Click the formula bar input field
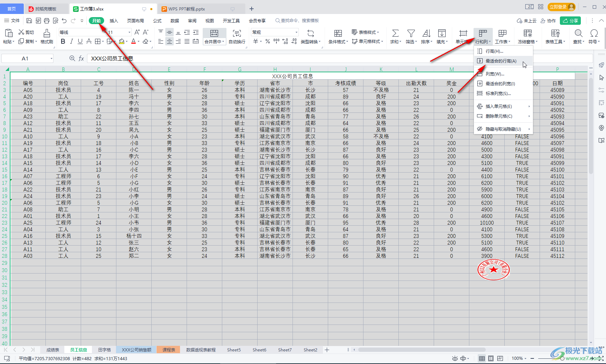This screenshot has width=606, height=364. pyautogui.click(x=339, y=58)
